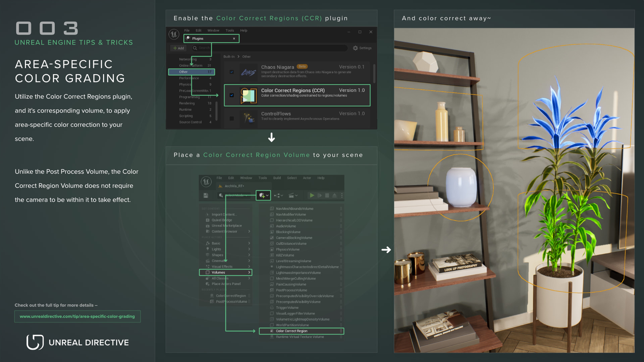Click the Quixel Bridge icon
This screenshot has width=644, height=362.
[207, 220]
